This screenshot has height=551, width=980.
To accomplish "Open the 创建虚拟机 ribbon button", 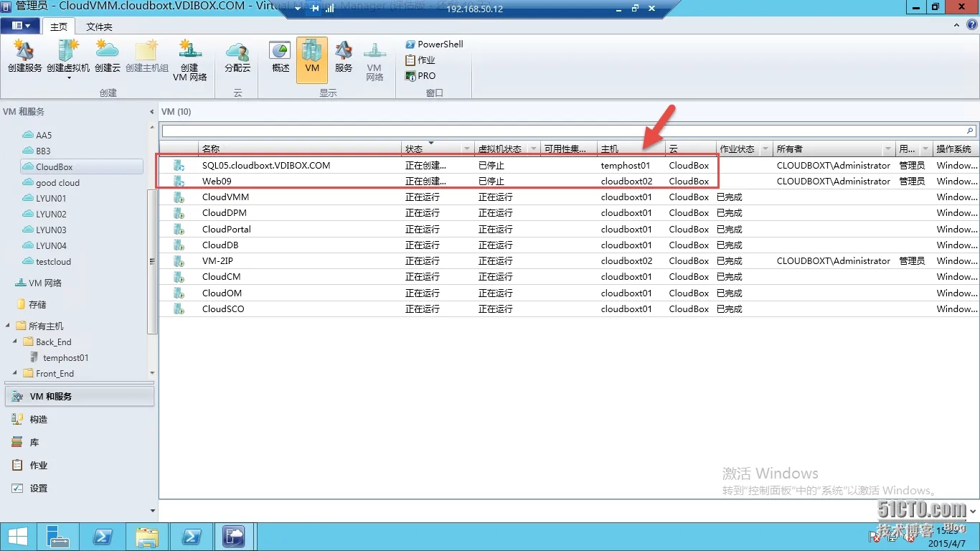I will tap(68, 57).
